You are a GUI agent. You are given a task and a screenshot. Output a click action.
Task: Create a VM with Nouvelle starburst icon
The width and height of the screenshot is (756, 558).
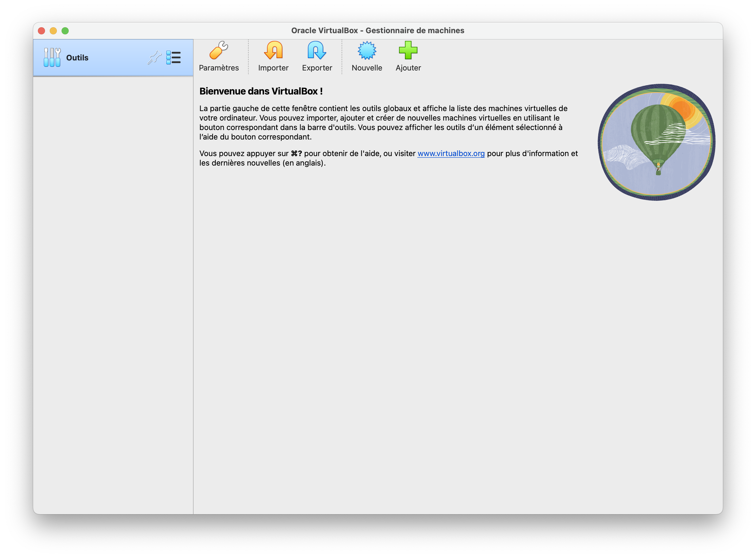[x=366, y=51]
